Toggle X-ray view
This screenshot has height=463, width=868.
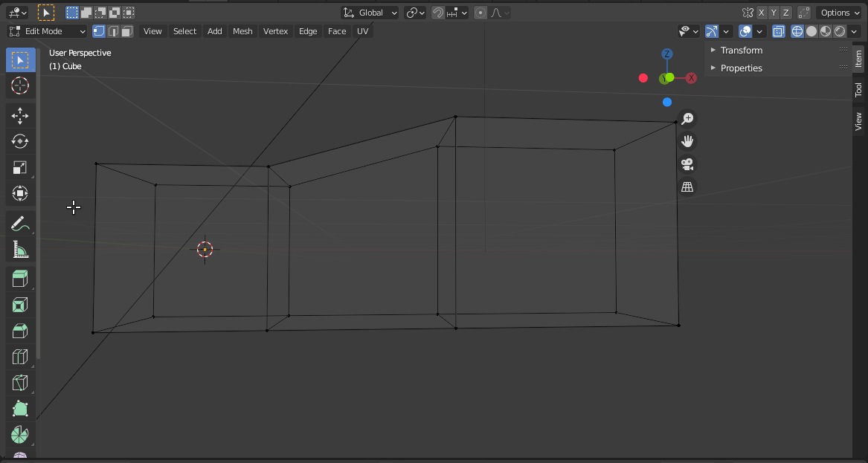point(778,31)
